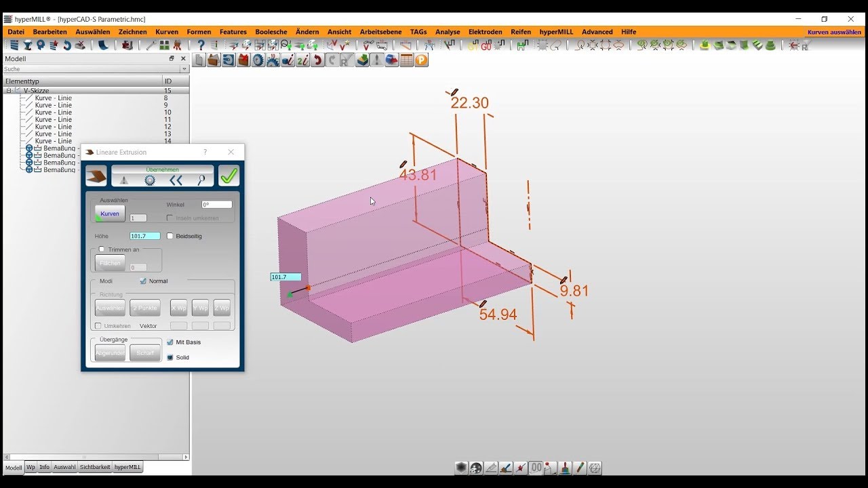This screenshot has width=868, height=488.
Task: Click the orange P icon in second toolbar
Action: click(x=421, y=60)
